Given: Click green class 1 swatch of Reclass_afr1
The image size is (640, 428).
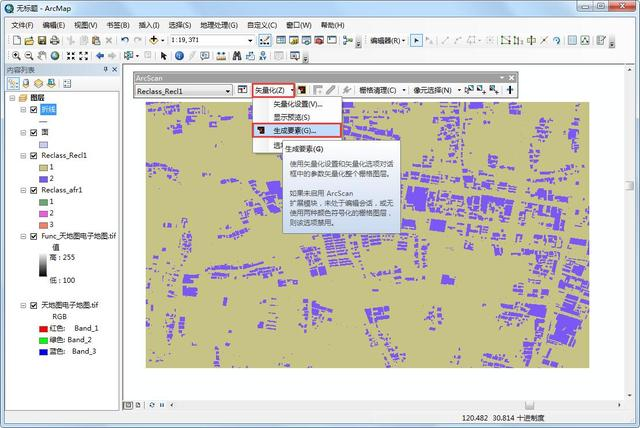Looking at the screenshot, I should click(x=43, y=202).
